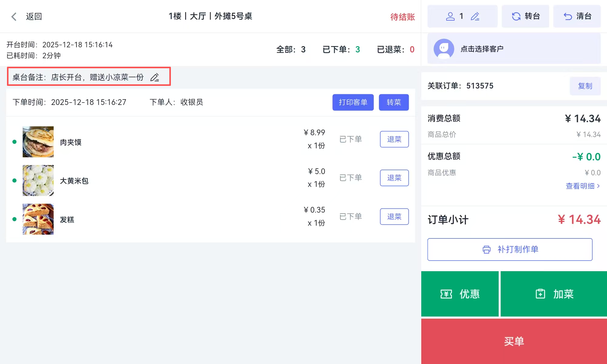
Task: Click the 肉夹馍 dish thumbnail
Action: pyautogui.click(x=38, y=142)
